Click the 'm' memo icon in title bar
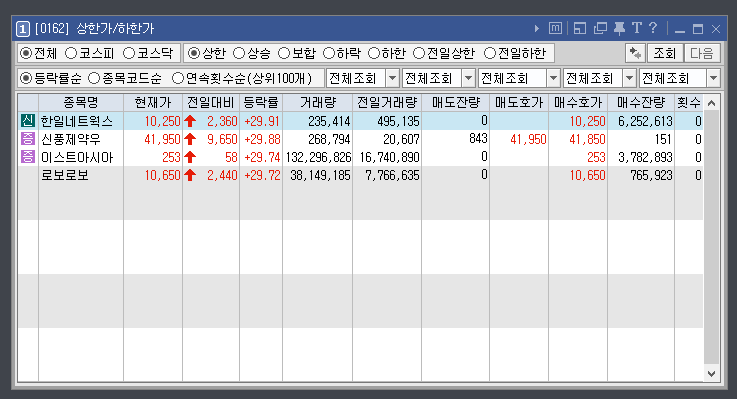The height and width of the screenshot is (399, 737). (x=555, y=28)
